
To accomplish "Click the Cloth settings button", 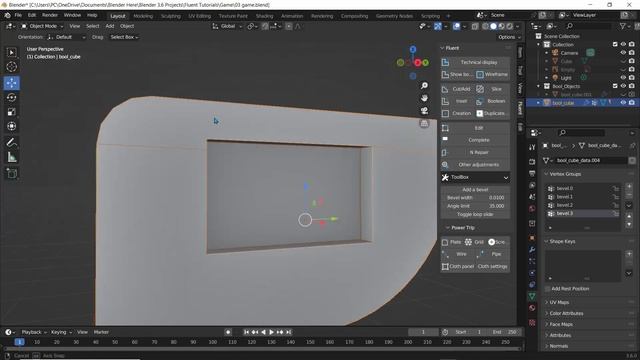I will pyautogui.click(x=493, y=267).
